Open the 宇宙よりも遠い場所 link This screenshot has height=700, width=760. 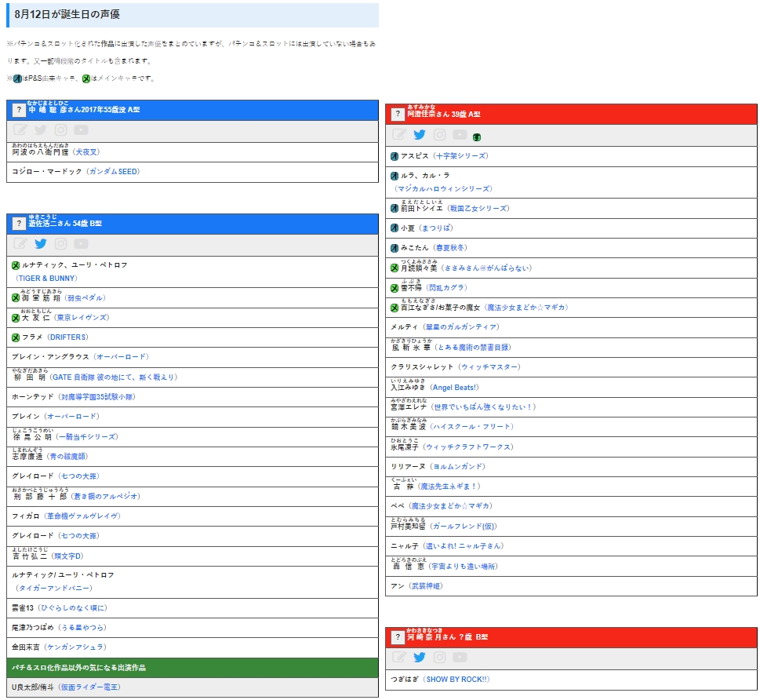(x=464, y=567)
